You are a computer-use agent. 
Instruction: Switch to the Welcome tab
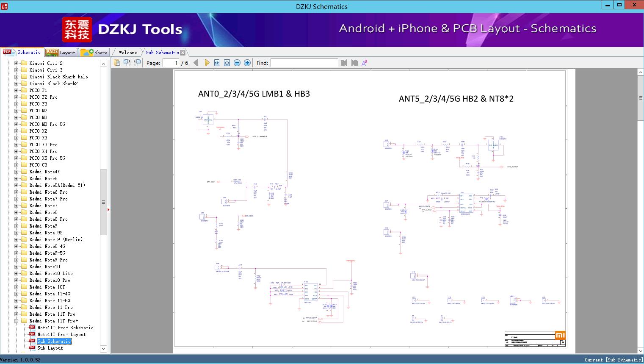click(x=128, y=53)
